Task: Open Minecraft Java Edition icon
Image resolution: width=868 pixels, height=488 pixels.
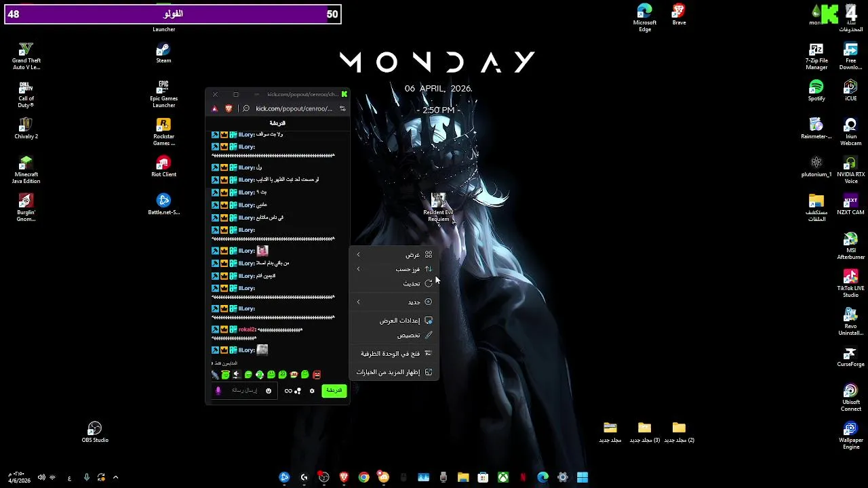Action: 26,170
